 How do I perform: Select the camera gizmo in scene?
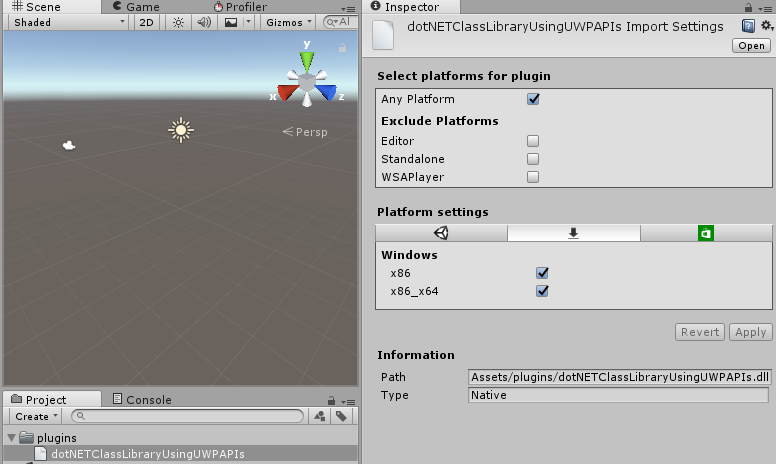click(69, 145)
